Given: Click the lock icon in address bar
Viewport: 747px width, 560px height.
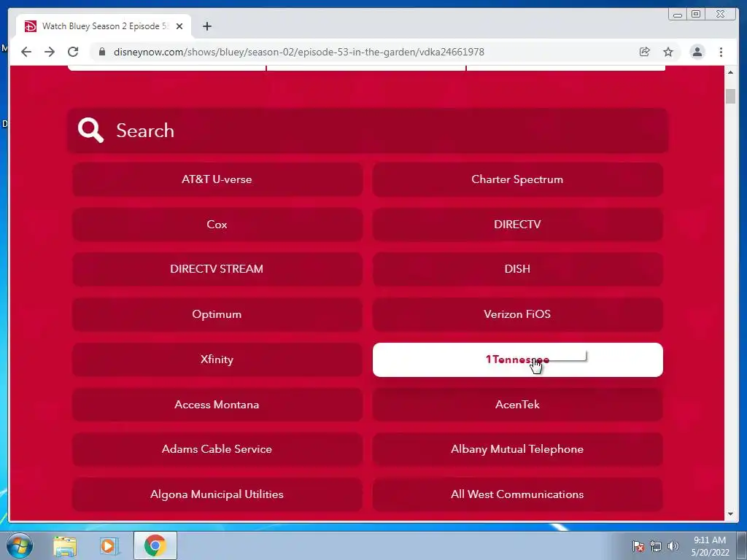Looking at the screenshot, I should pos(102,52).
